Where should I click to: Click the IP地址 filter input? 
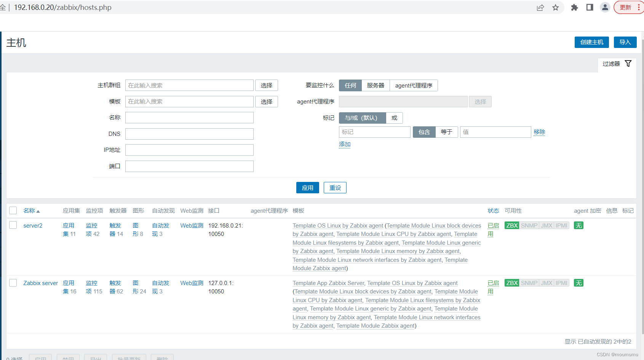[x=189, y=150]
